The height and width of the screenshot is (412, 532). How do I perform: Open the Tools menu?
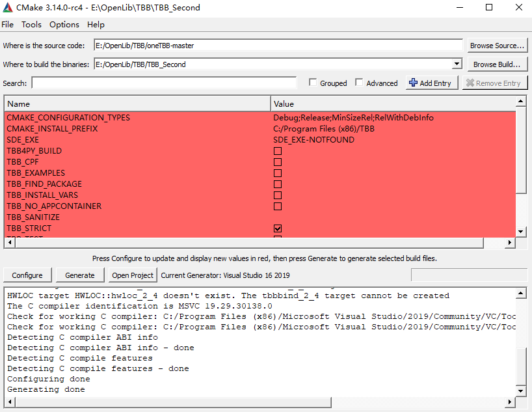(31, 24)
